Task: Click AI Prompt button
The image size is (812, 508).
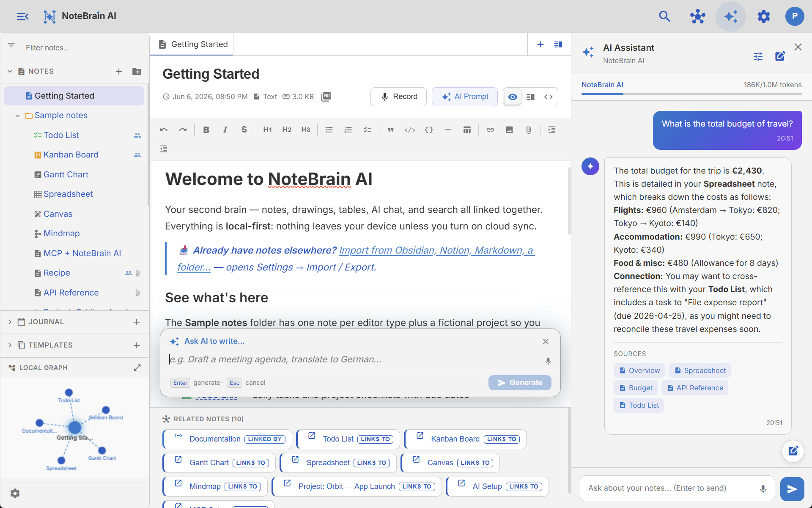Action: click(x=464, y=97)
